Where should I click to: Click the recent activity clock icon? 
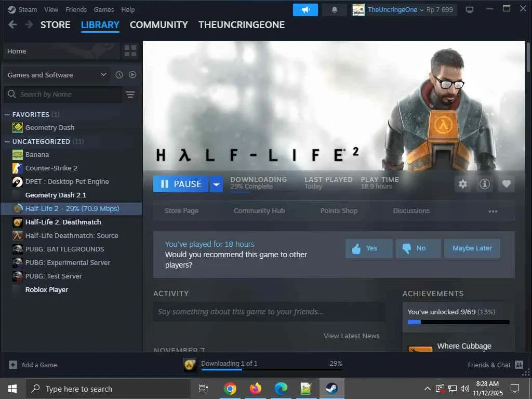(x=119, y=75)
